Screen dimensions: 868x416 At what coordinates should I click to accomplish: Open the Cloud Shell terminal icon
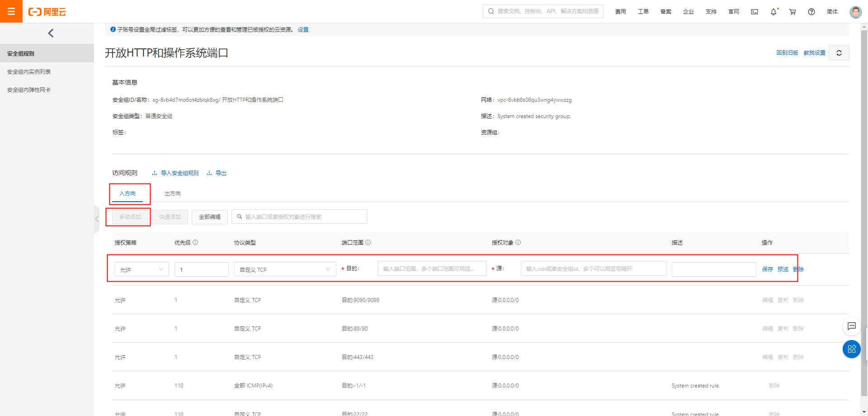tap(755, 12)
